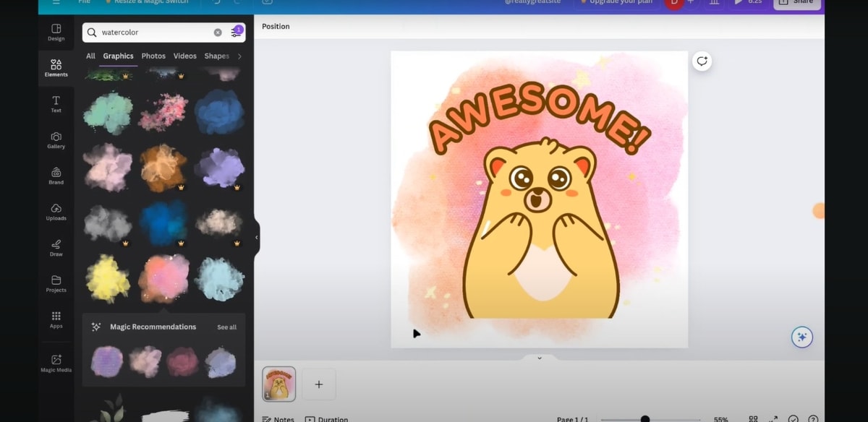Open the Brand kit panel
Viewport: 868px width, 422px height.
tap(56, 176)
